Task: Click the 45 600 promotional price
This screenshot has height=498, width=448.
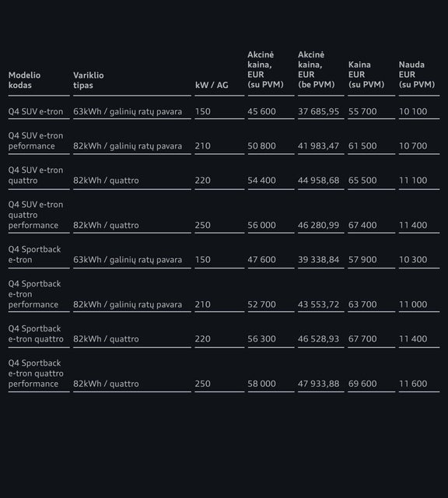Action: [261, 111]
